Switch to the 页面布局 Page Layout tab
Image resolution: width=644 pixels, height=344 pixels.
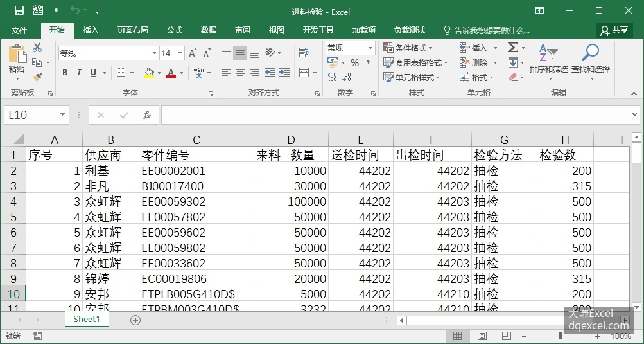(x=133, y=30)
